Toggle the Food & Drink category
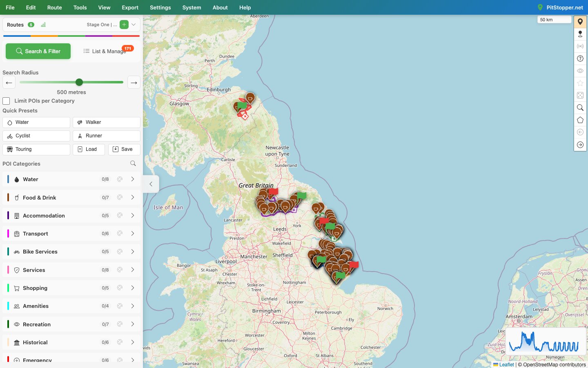The width and height of the screenshot is (588, 368). (x=71, y=197)
